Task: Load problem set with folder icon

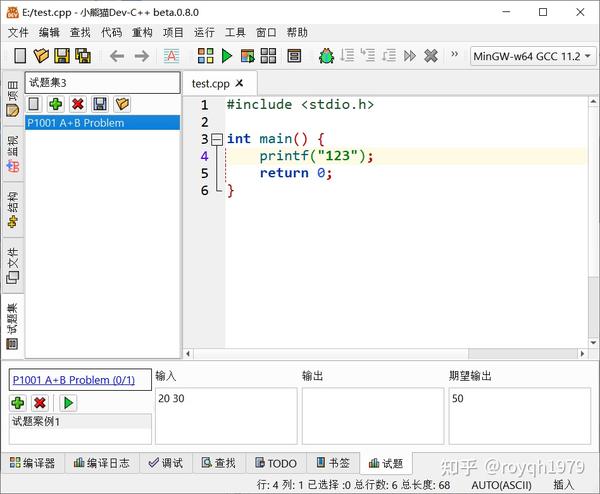Action: point(122,104)
